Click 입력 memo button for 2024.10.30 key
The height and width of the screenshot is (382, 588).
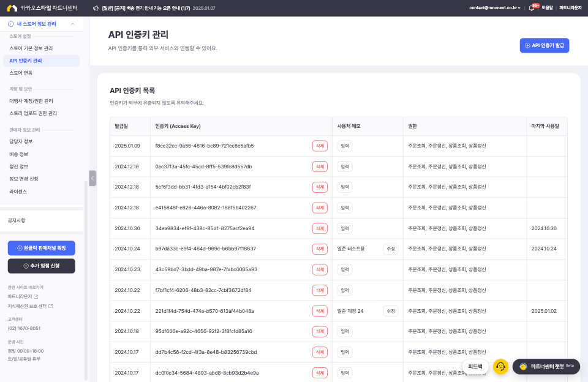[x=345, y=228]
